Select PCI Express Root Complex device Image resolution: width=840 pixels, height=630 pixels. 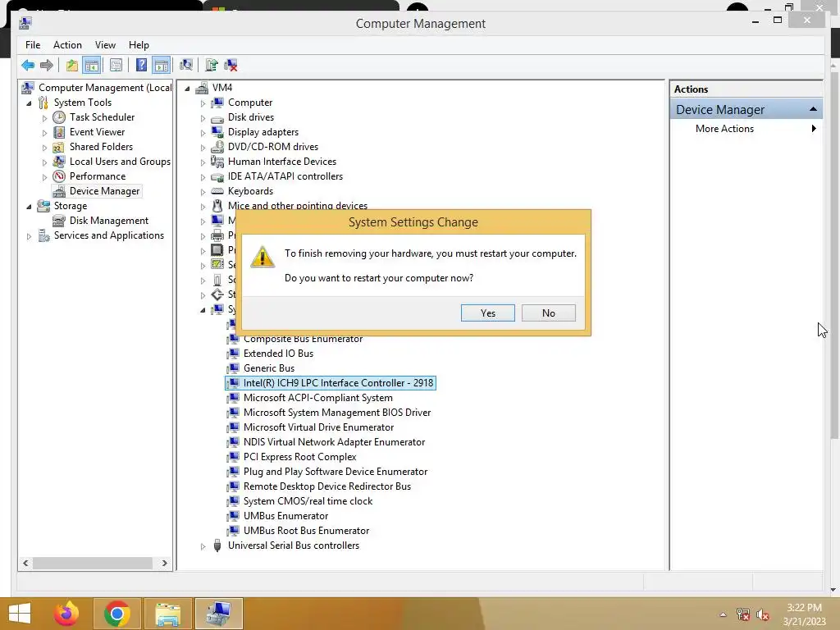299,457
